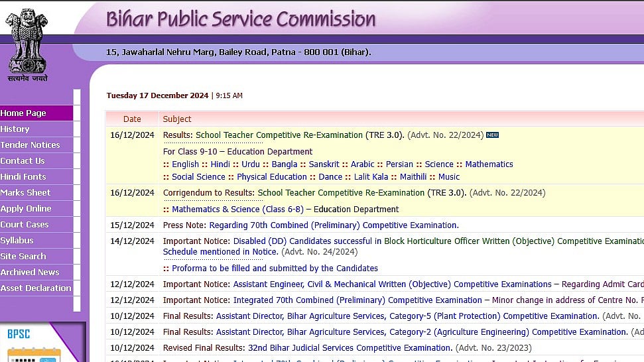Click Proforma to be filled by Candidates link
This screenshot has height=362, width=644.
(x=275, y=269)
